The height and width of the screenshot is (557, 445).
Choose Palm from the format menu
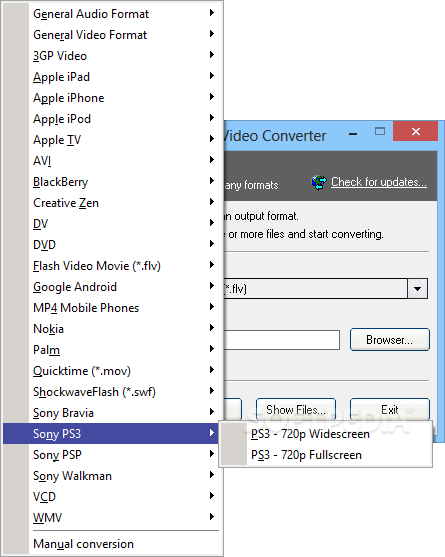point(112,349)
